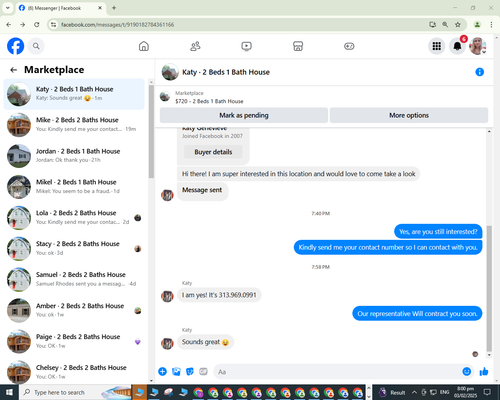The width and height of the screenshot is (500, 400).
Task: Open the Video (Watch) icon
Action: [x=246, y=46]
